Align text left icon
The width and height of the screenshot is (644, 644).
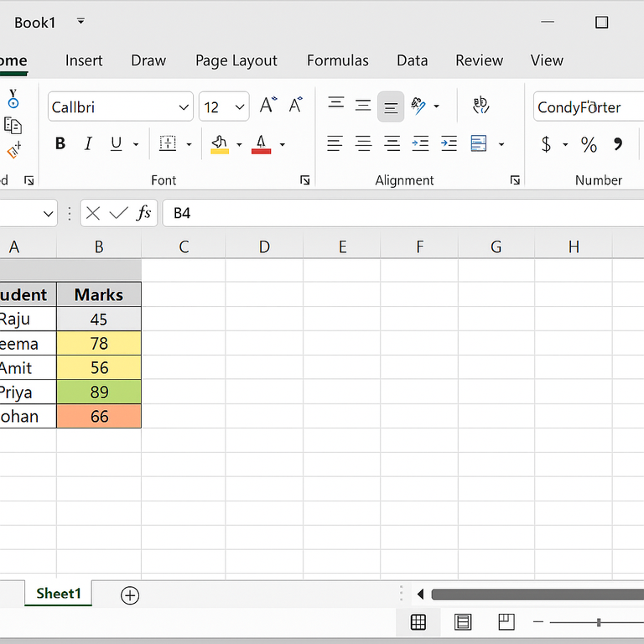point(335,143)
